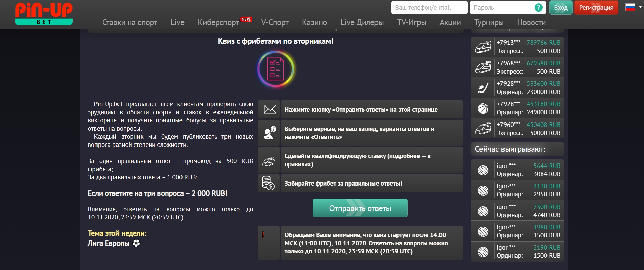Click the Pin-Up Bet logo
The height and width of the screenshot is (270, 644).
(x=44, y=14)
